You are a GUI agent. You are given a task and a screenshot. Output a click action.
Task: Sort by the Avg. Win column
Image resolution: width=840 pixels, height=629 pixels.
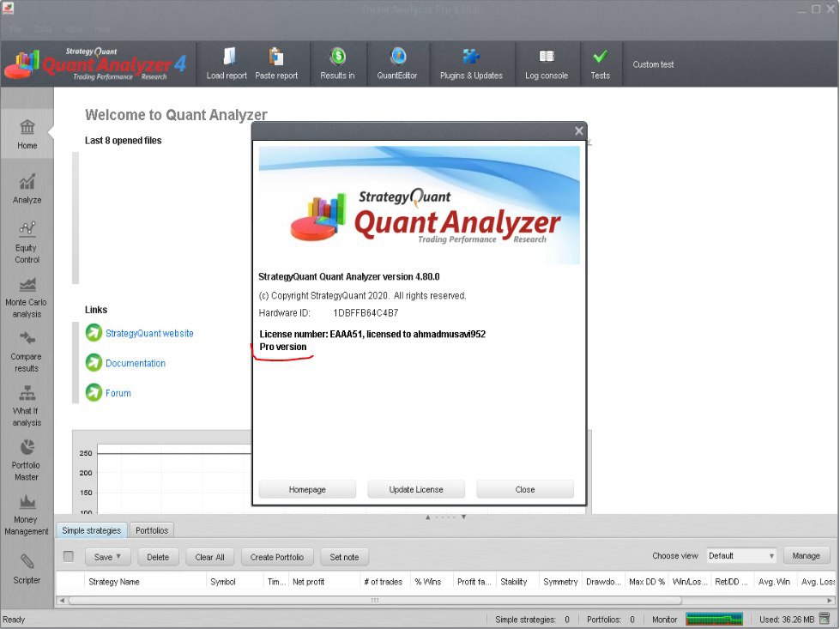774,582
